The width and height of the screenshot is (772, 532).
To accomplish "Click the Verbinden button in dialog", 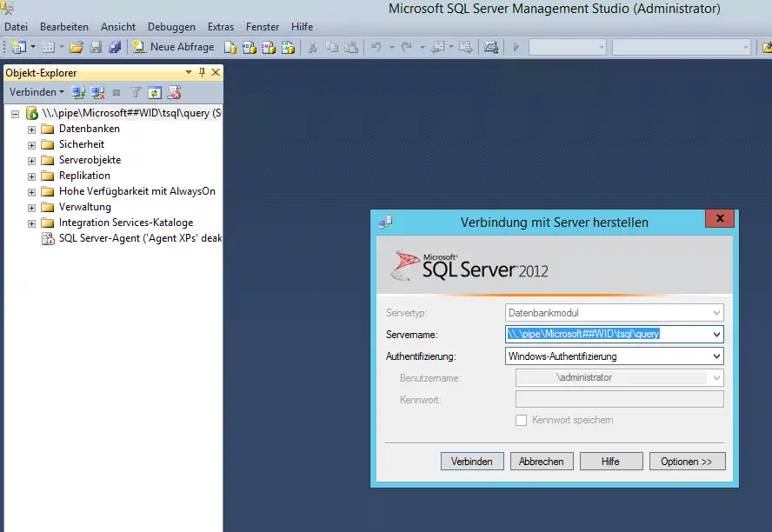I will tap(472, 462).
